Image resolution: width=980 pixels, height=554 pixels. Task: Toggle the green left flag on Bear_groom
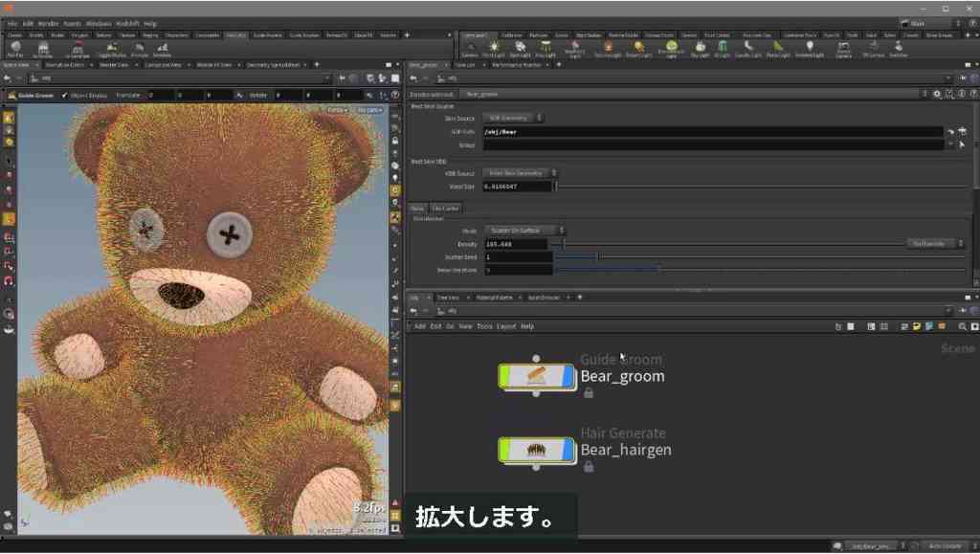[x=505, y=377]
